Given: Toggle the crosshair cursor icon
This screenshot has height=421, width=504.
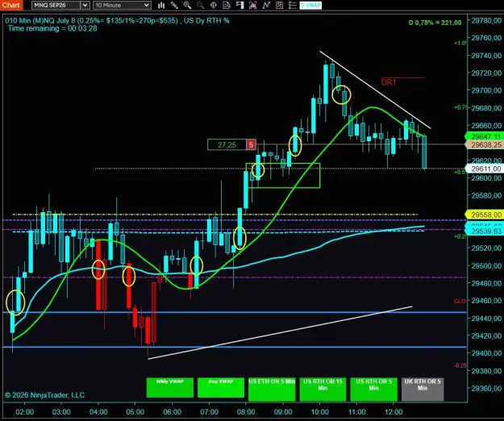Looking at the screenshot, I should pos(213,5).
